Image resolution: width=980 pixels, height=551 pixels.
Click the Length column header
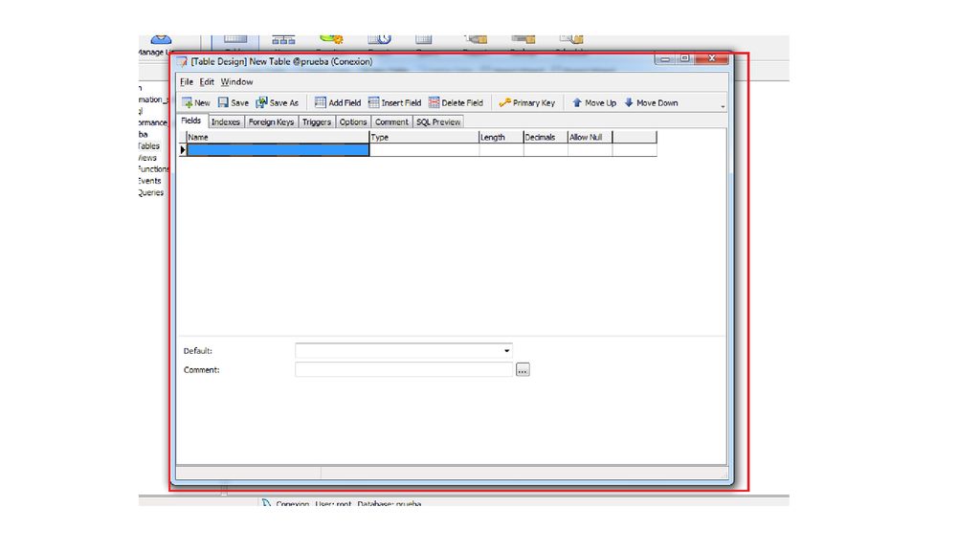coord(501,137)
